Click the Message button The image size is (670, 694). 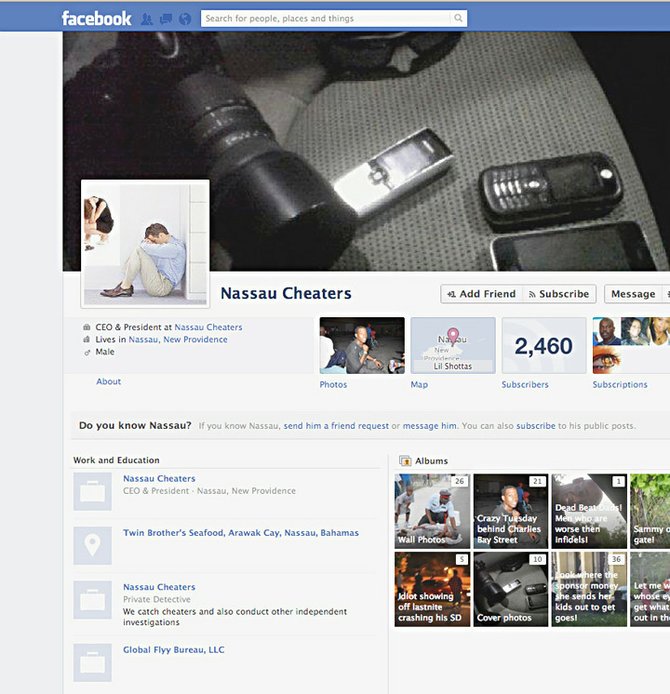(633, 294)
